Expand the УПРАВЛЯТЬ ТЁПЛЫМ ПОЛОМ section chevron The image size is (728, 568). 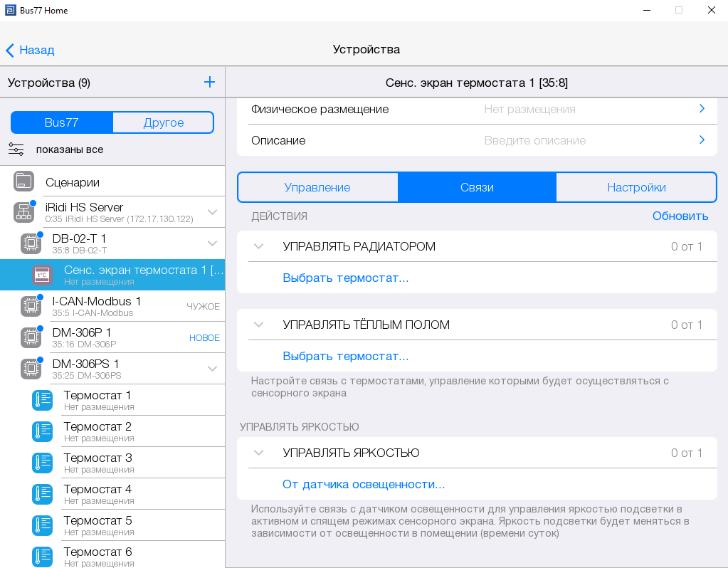(x=259, y=325)
